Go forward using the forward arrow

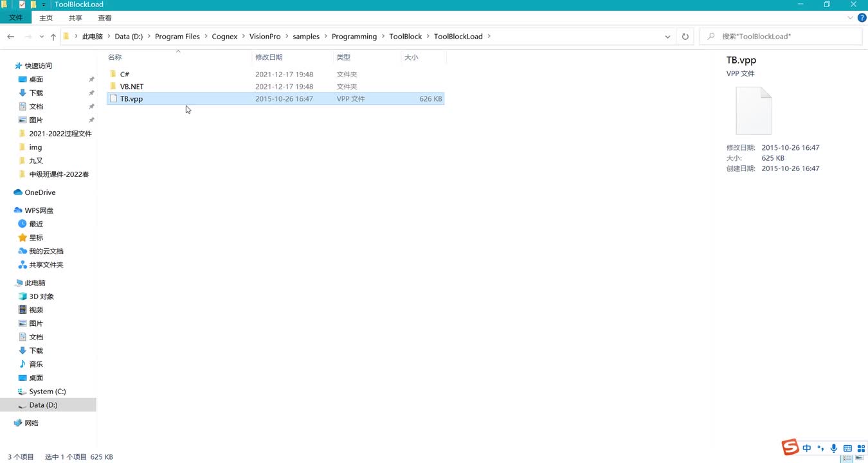click(x=28, y=37)
